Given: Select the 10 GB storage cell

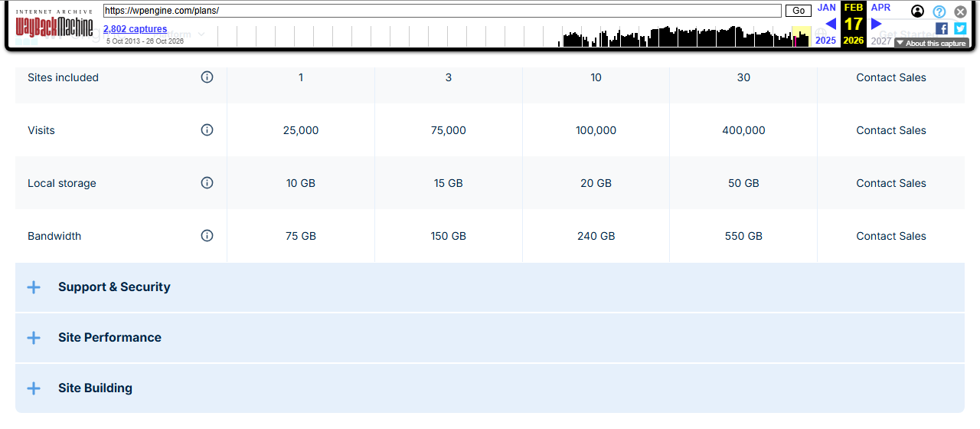Looking at the screenshot, I should tap(301, 183).
